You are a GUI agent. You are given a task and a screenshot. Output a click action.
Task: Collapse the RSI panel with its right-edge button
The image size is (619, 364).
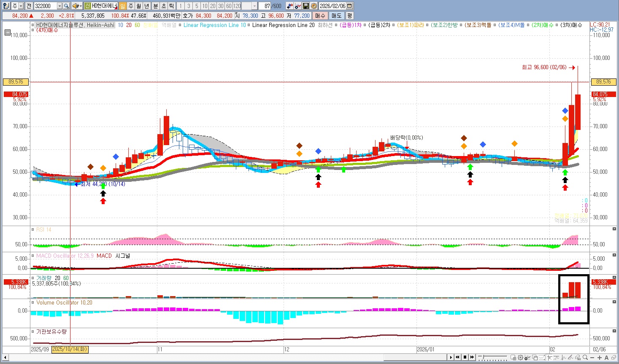point(614,229)
